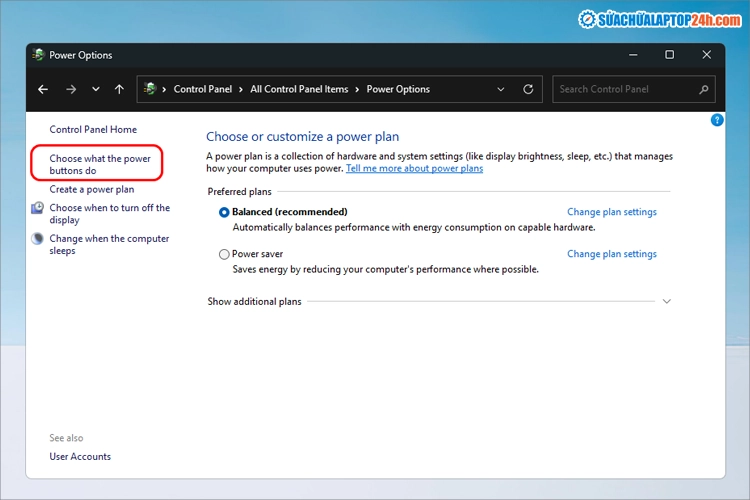Open Choose what the power buttons do
Image resolution: width=750 pixels, height=500 pixels.
point(99,164)
